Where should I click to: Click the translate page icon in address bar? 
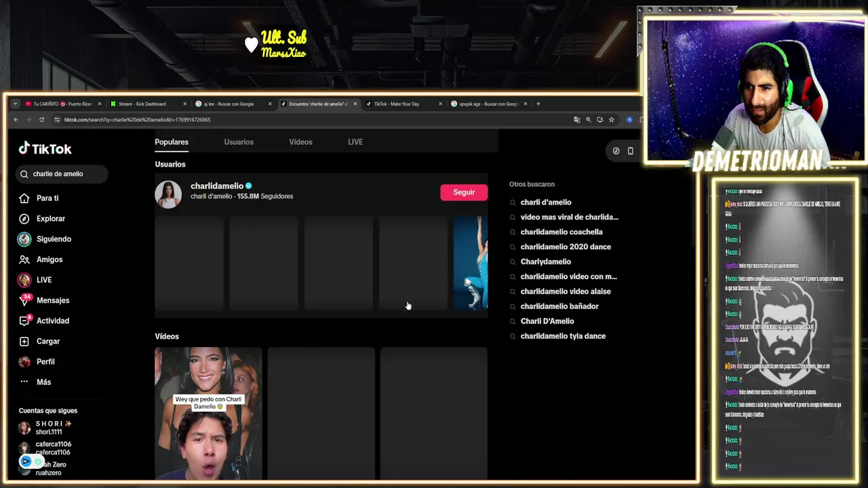click(x=577, y=120)
